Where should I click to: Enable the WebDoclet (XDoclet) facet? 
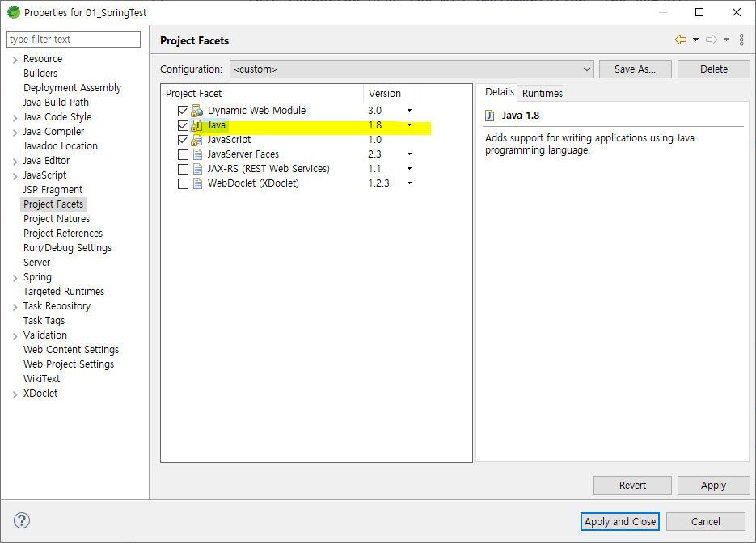pyautogui.click(x=183, y=183)
